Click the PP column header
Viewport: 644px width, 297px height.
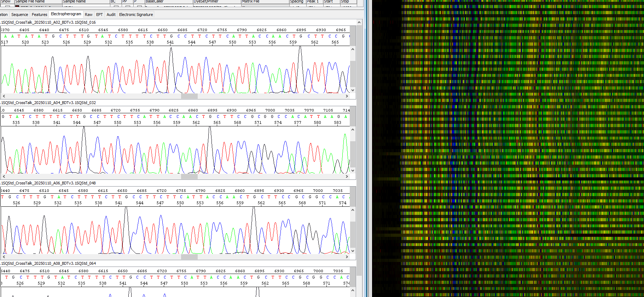(x=127, y=2)
